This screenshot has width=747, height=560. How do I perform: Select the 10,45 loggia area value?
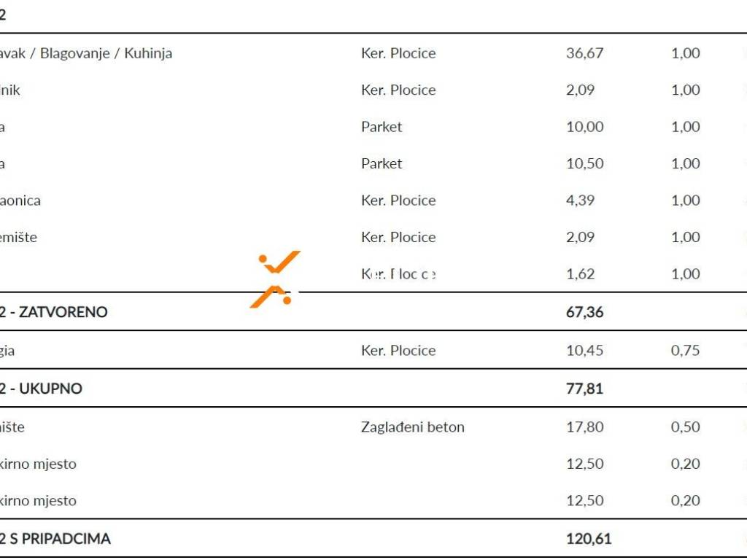click(584, 351)
